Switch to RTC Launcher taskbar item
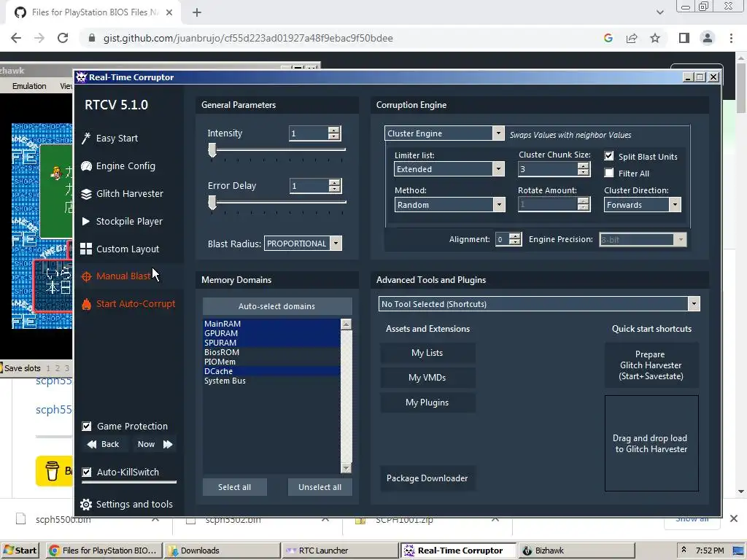 coord(340,551)
